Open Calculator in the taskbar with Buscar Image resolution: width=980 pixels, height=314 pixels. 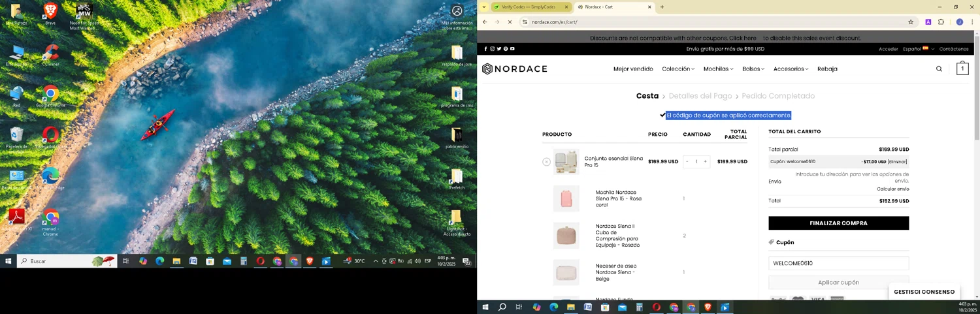click(x=244, y=261)
